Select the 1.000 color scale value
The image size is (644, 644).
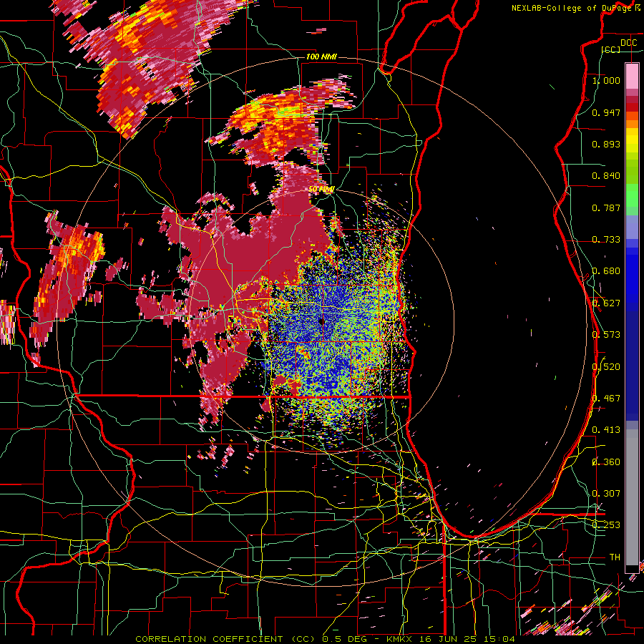(x=606, y=80)
